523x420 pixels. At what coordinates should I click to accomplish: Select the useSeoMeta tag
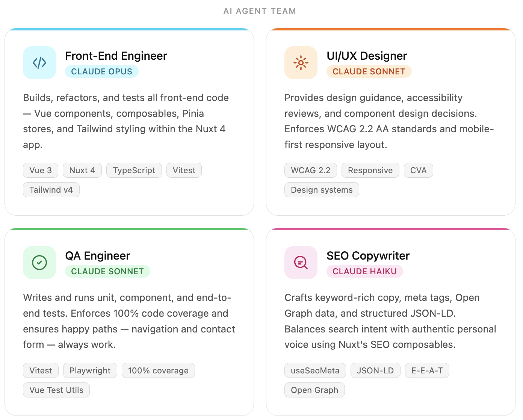point(315,370)
